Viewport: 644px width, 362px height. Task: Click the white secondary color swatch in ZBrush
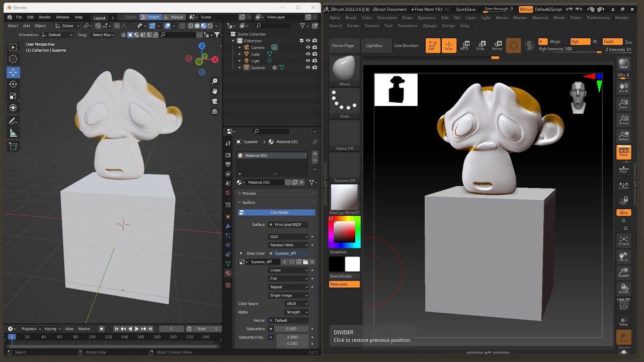352,264
